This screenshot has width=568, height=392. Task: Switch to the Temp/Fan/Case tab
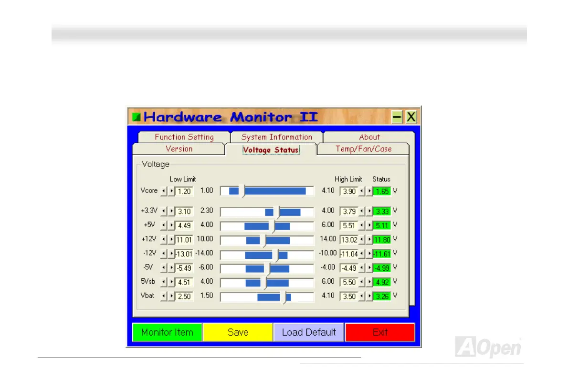click(363, 149)
